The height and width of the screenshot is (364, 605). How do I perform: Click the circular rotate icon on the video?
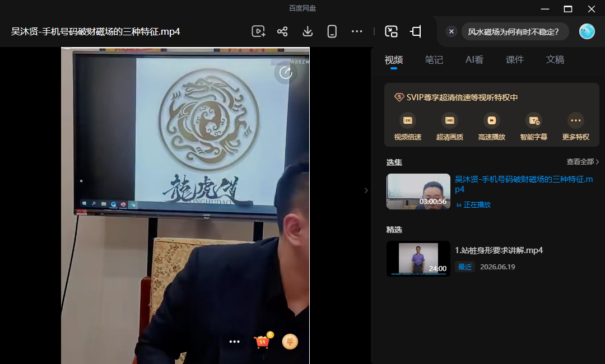[286, 72]
